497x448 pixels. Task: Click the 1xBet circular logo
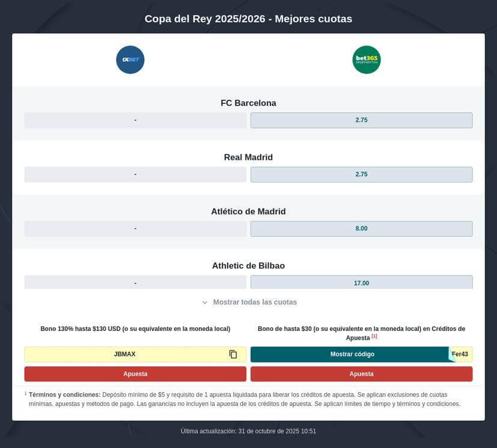[x=130, y=59]
